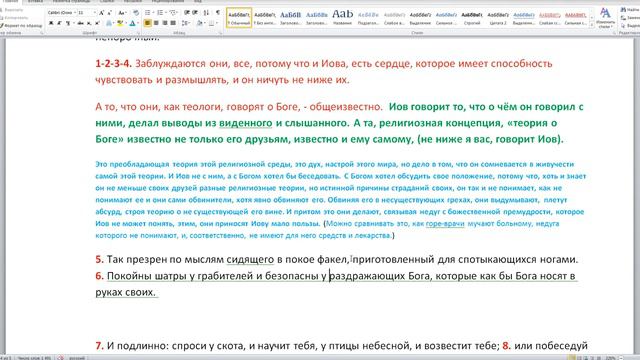Toggle align text left button
640x360 pixels.
(x=147, y=23)
